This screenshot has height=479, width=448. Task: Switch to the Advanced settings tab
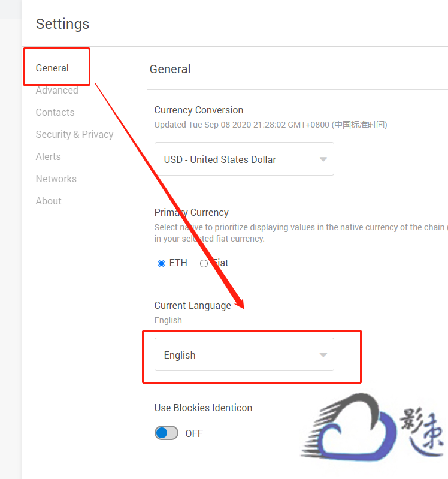(x=57, y=90)
